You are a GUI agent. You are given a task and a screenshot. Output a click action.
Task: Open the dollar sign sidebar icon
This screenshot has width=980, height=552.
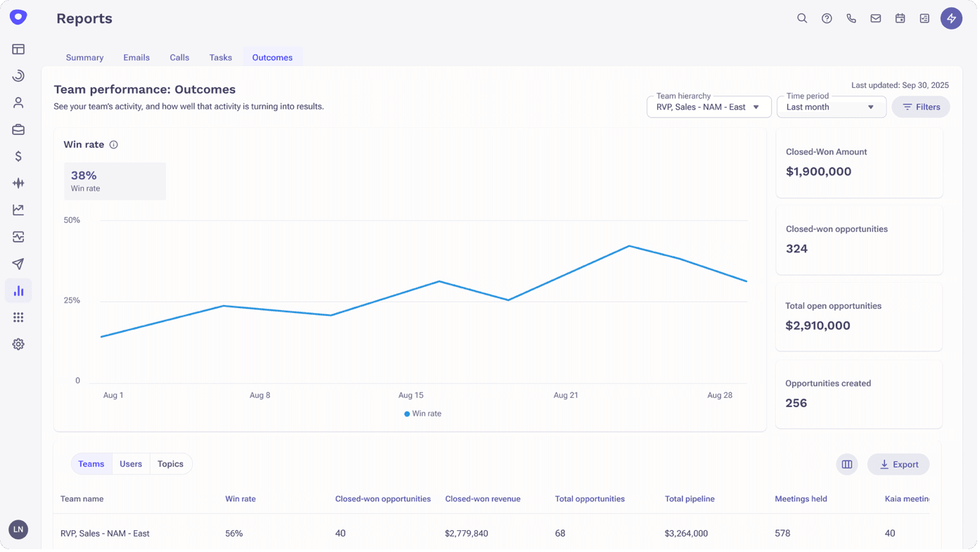tap(18, 156)
